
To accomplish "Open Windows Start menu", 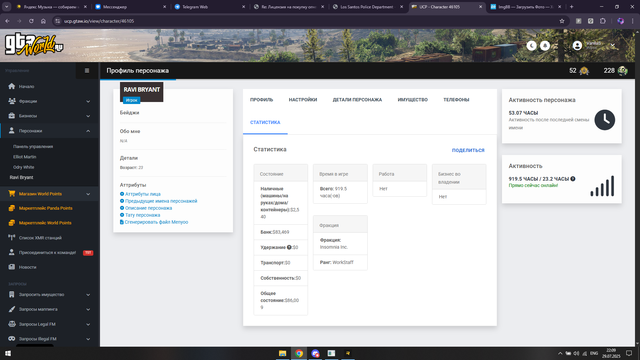I will (x=8, y=353).
